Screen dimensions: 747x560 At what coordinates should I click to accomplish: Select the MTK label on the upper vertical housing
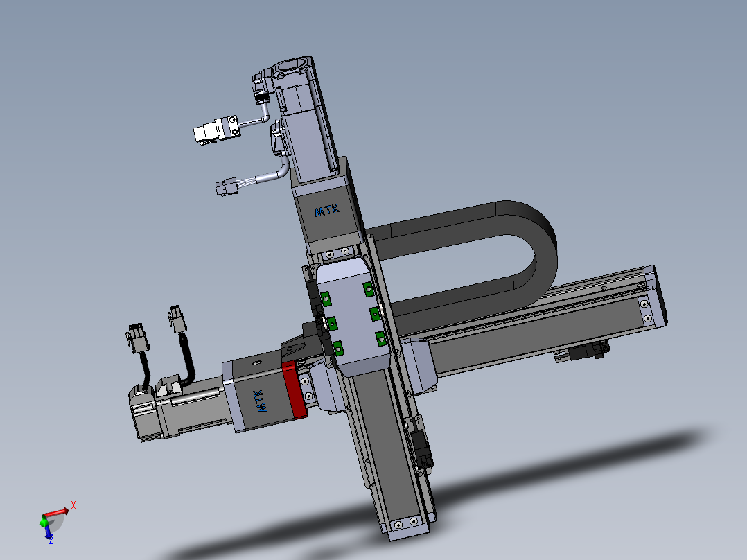[x=327, y=210]
